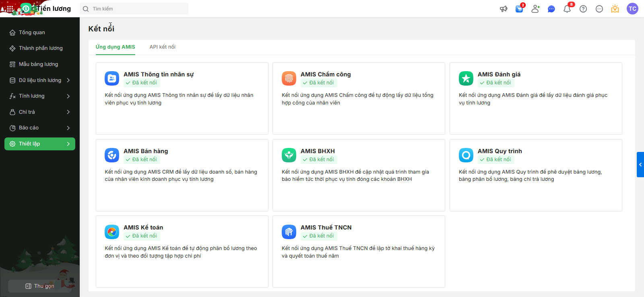Open the shopping bag notifications icon
644x297 pixels.
pyautogui.click(x=519, y=9)
